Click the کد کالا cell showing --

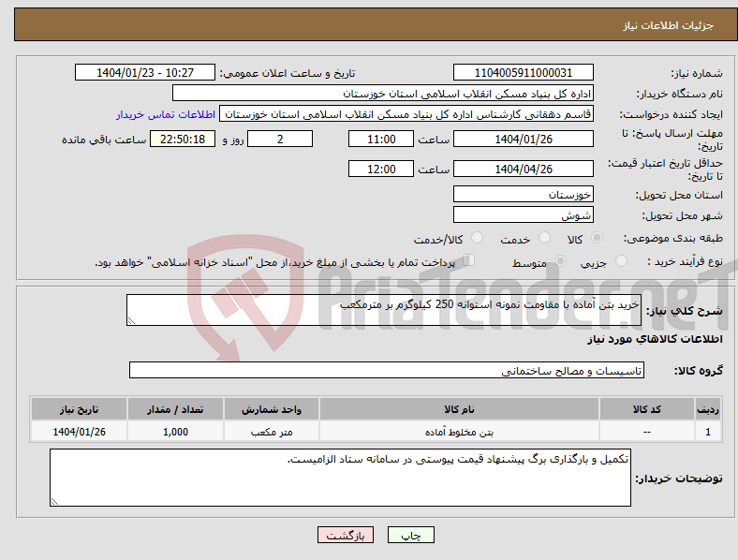(647, 432)
